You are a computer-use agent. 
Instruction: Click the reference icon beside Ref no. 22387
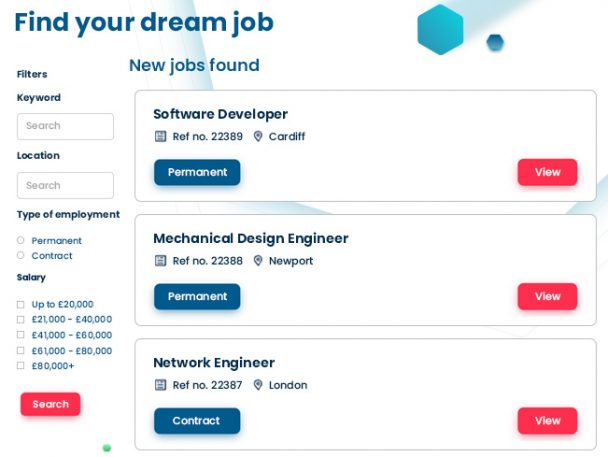click(x=160, y=385)
